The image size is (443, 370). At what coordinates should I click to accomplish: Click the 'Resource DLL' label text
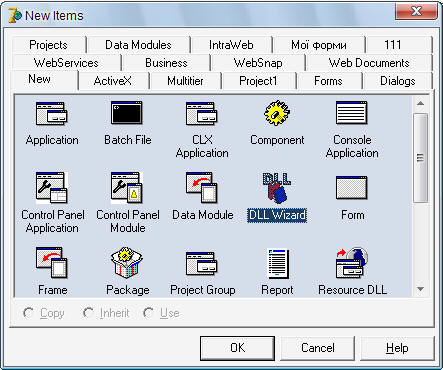353,290
